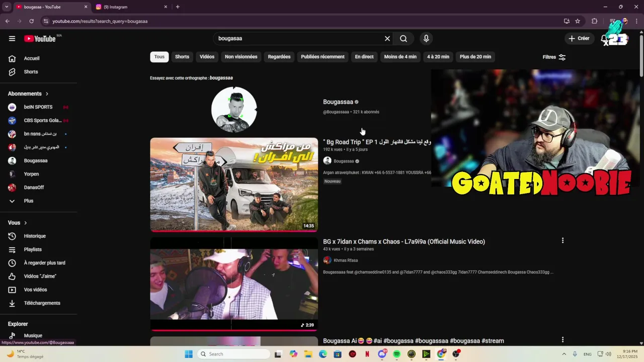This screenshot has width=644, height=362.
Task: Show hidden system tray icons
Action: (563, 354)
